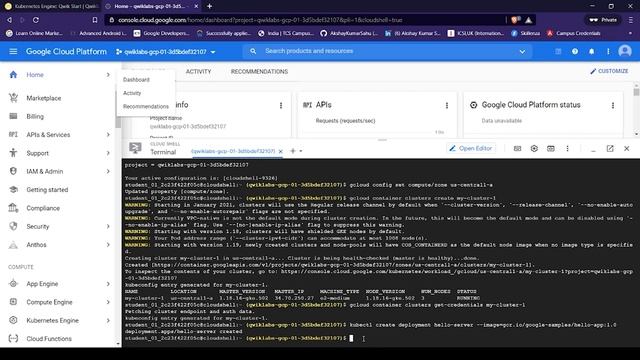
Task: Expand the Support submenu chevron
Action: click(x=108, y=153)
